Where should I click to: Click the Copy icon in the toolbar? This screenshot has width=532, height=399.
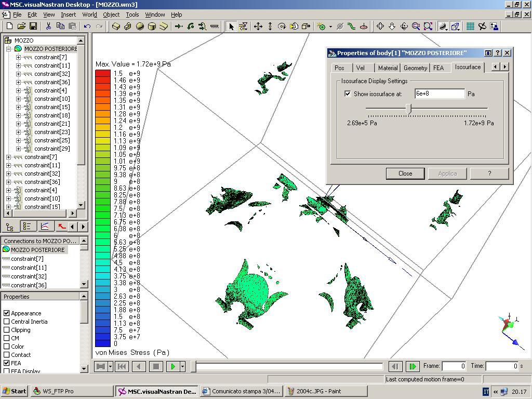pyautogui.click(x=60, y=26)
